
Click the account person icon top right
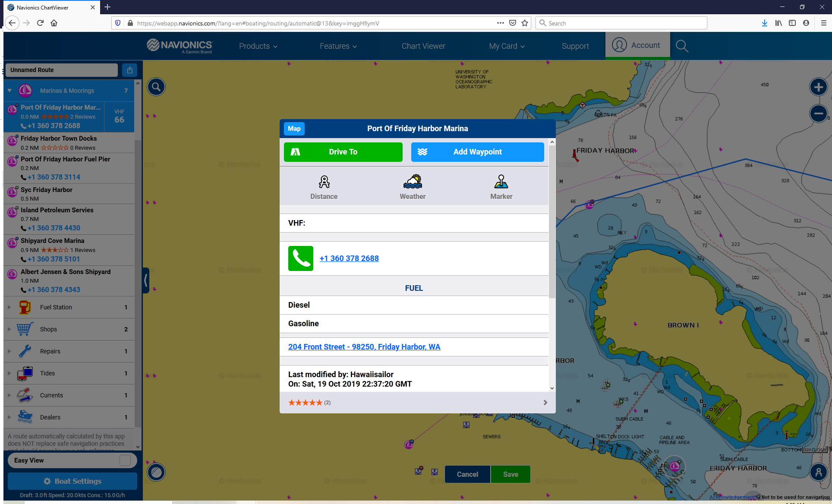[x=618, y=45]
